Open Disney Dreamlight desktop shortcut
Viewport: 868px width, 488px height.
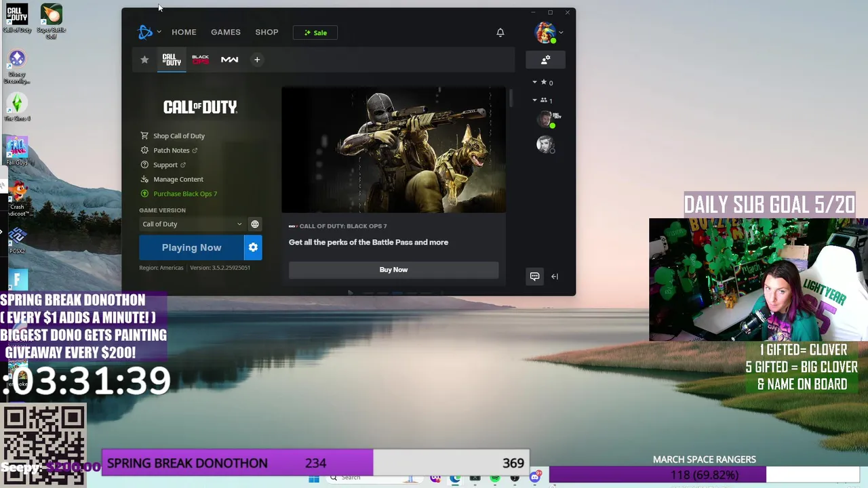[x=17, y=66]
